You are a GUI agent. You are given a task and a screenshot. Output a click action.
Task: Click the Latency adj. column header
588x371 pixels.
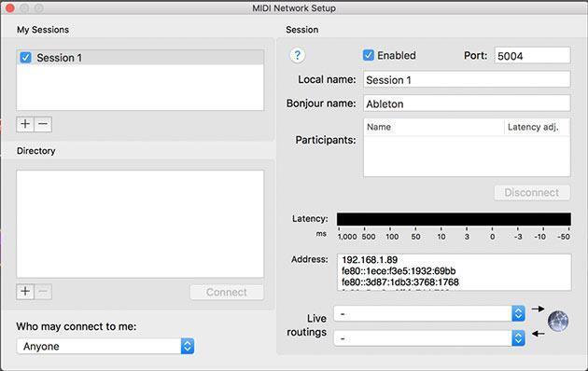click(x=537, y=127)
